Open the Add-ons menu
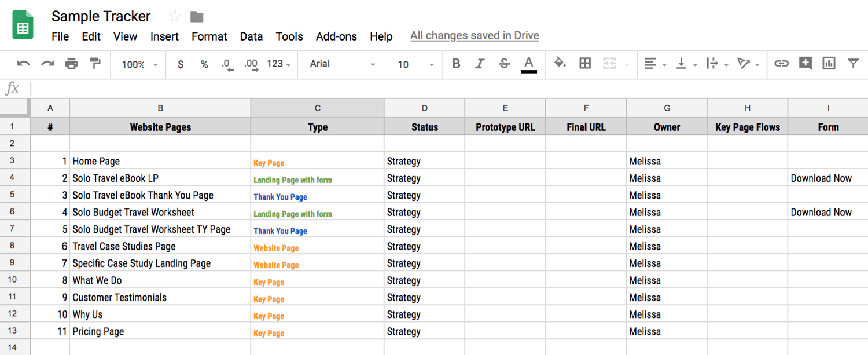This screenshot has width=868, height=355. pyautogui.click(x=336, y=36)
